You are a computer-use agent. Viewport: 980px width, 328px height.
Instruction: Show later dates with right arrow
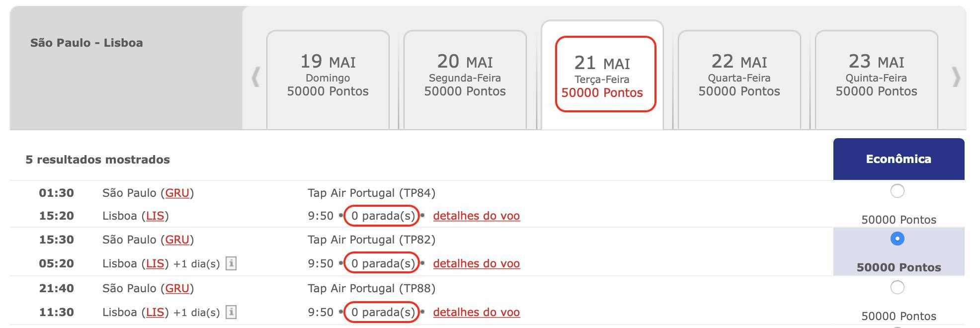pos(956,77)
